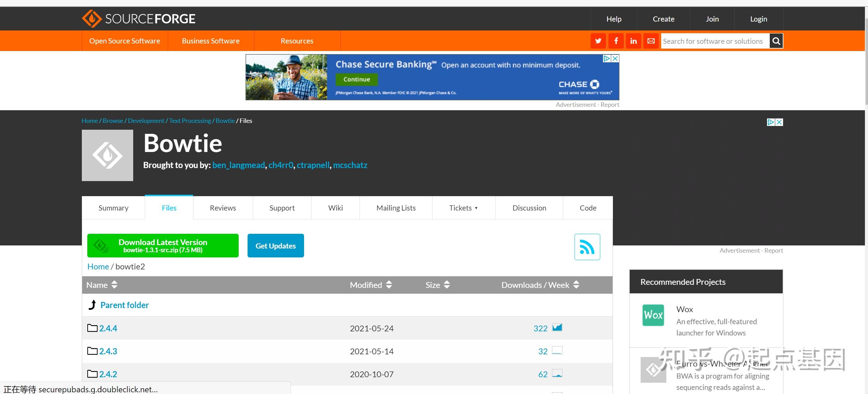Open the 2.4.3 folder
The height and width of the screenshot is (394, 868).
coord(108,351)
